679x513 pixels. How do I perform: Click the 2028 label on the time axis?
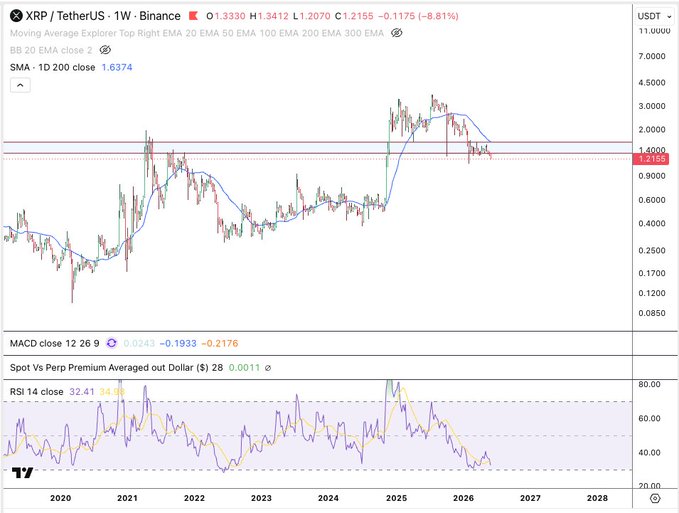point(597,498)
